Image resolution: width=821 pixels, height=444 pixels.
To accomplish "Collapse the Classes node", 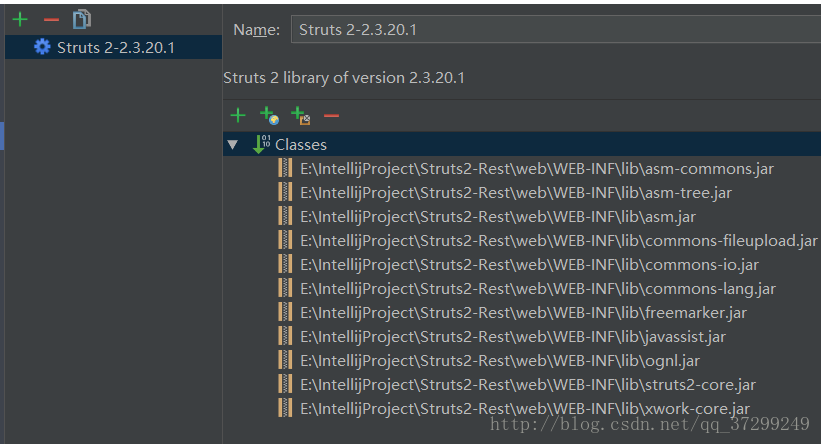I will tap(232, 145).
